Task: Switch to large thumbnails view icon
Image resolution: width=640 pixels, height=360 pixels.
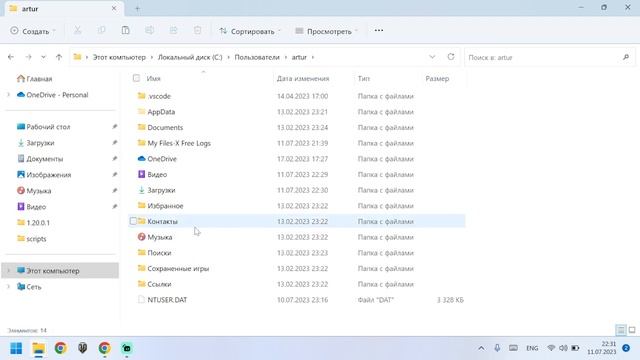Action: [x=632, y=330]
